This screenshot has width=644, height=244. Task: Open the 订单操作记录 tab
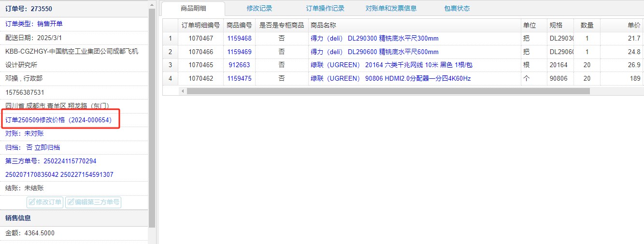(325, 8)
